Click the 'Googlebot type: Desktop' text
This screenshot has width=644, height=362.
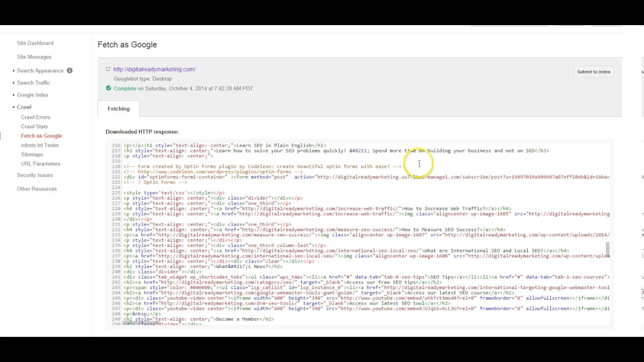[x=143, y=79]
